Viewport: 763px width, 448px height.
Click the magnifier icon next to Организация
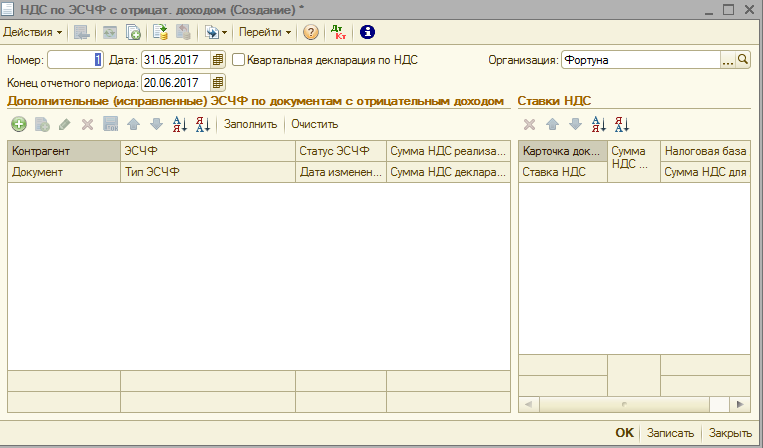click(743, 60)
